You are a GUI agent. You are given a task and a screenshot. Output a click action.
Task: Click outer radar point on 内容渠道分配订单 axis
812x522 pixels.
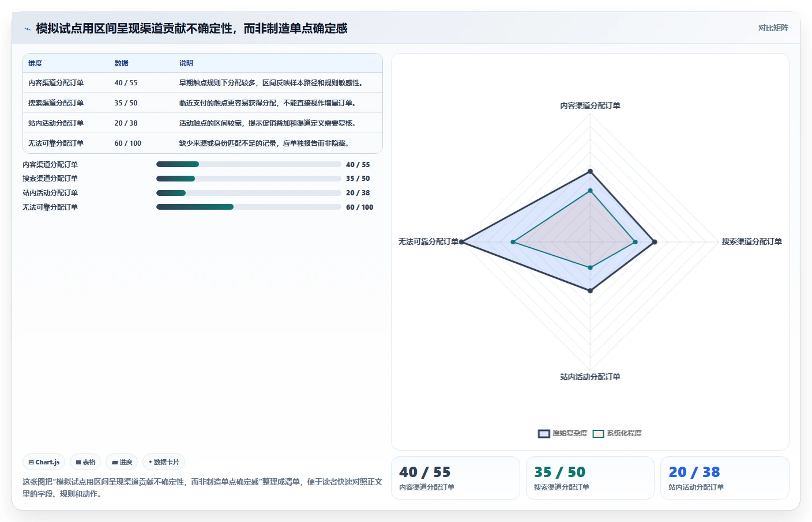point(590,171)
